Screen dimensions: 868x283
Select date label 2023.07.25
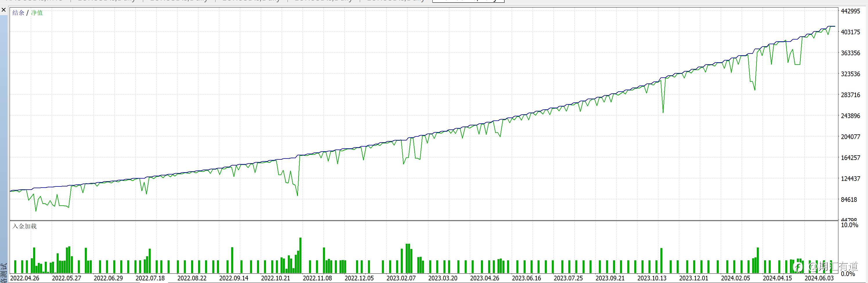coord(568,278)
